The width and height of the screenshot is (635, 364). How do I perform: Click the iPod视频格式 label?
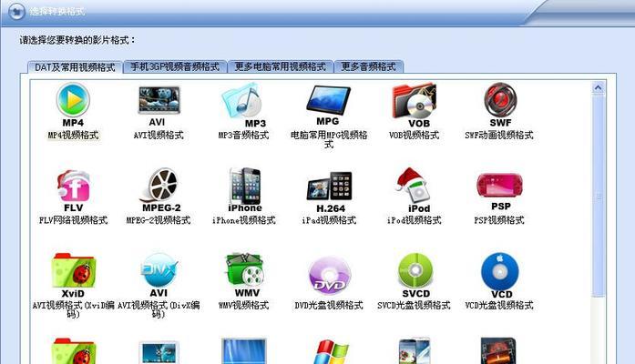pos(414,220)
